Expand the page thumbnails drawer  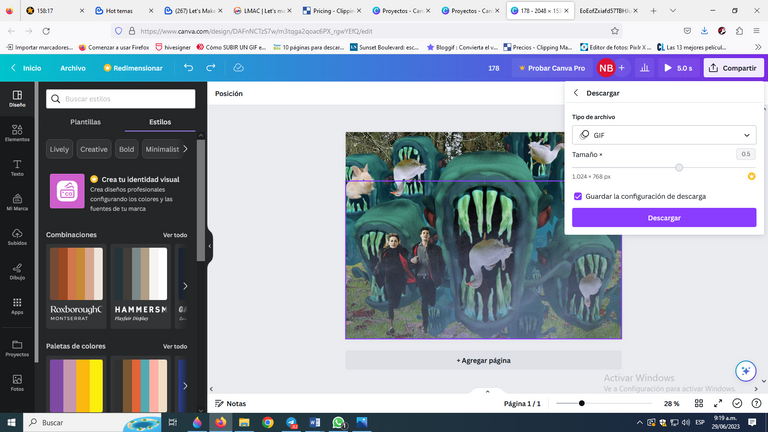[487, 391]
